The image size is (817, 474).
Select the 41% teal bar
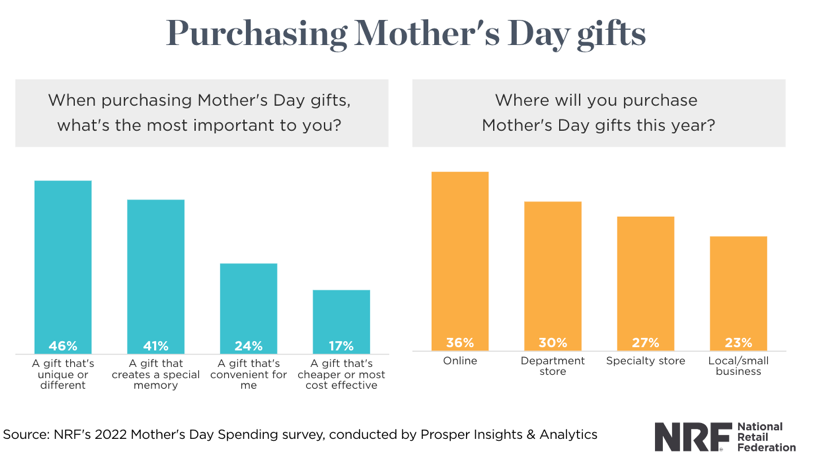click(x=155, y=275)
